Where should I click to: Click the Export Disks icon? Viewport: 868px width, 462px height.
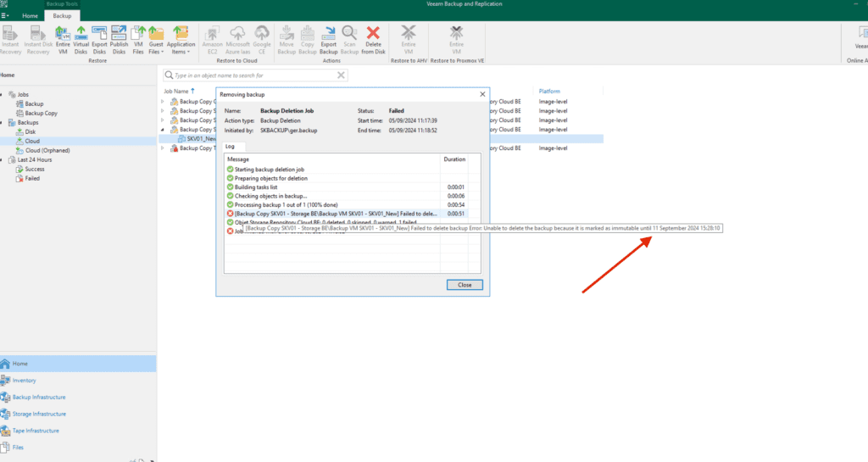[99, 40]
